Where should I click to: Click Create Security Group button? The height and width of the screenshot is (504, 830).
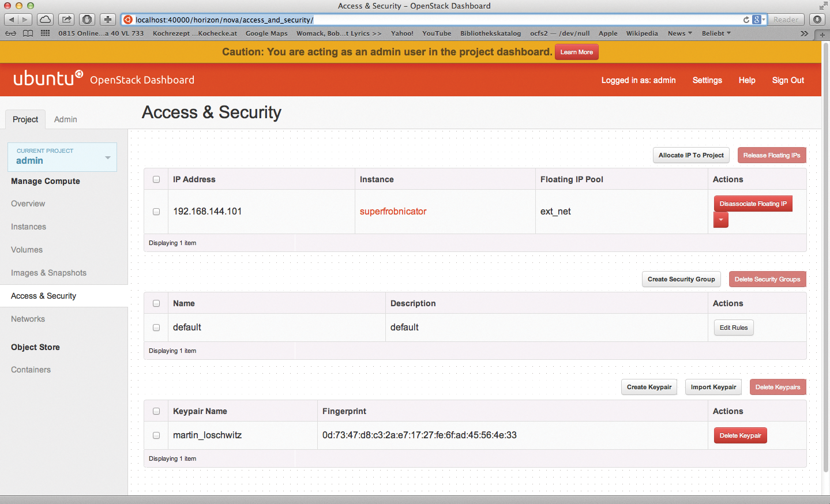coord(681,279)
